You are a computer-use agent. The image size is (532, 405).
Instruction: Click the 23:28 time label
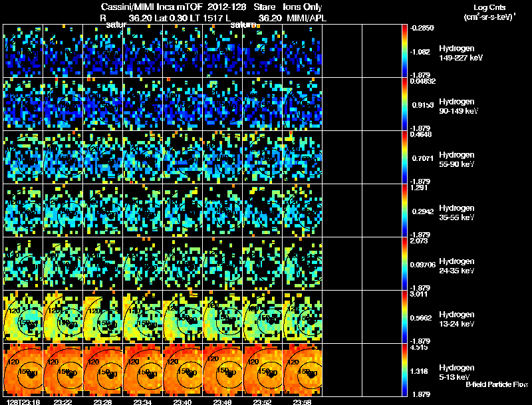(x=103, y=402)
